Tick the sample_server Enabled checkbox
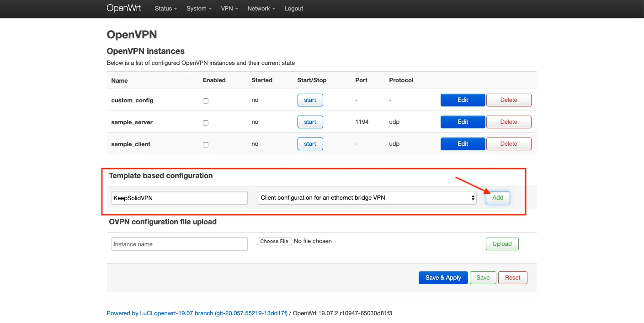This screenshot has width=644, height=323. pos(206,123)
